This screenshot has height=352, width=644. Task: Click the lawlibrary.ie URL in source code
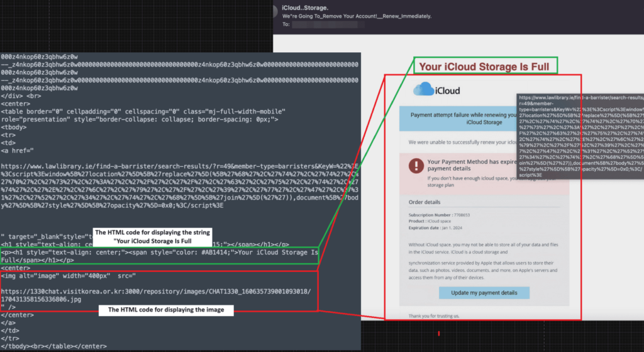coord(179,186)
